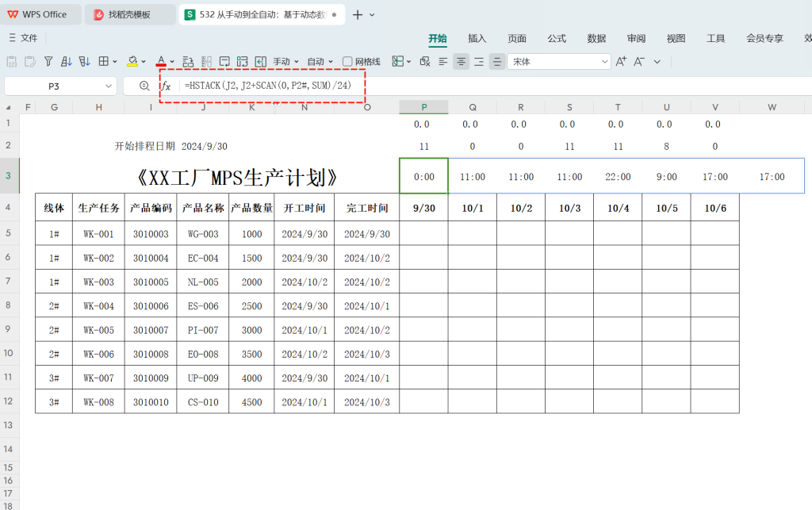This screenshot has width=812, height=510.
Task: Apply red font color A
Action: [x=161, y=62]
